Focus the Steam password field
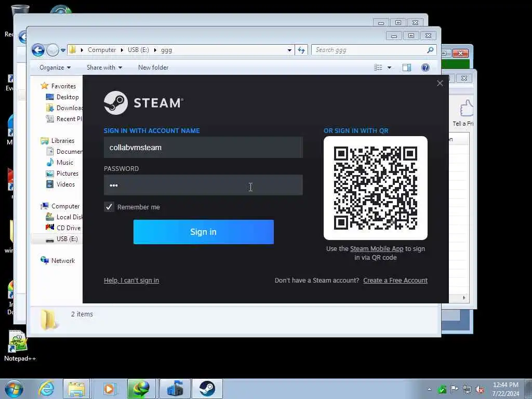 (203, 185)
